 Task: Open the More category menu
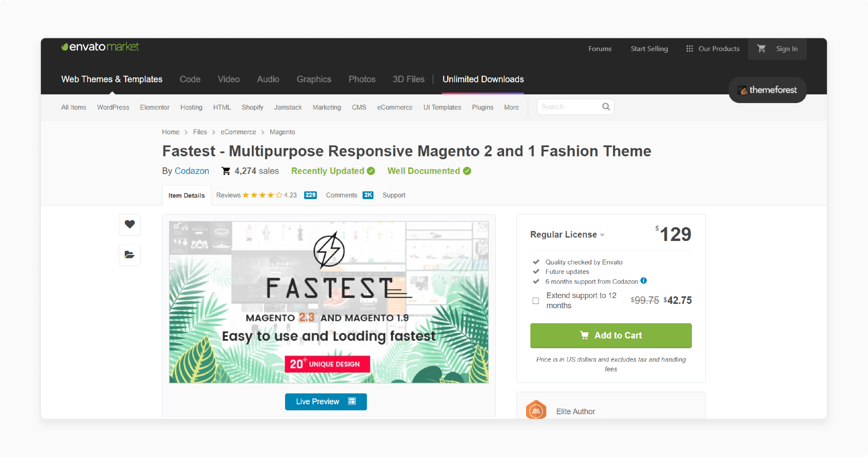511,107
